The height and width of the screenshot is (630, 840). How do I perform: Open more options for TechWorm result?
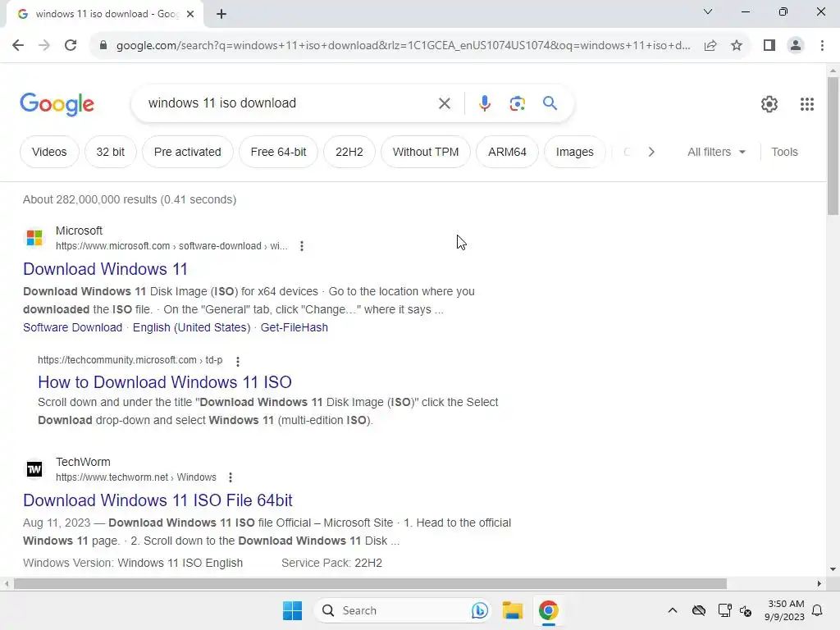pyautogui.click(x=231, y=477)
